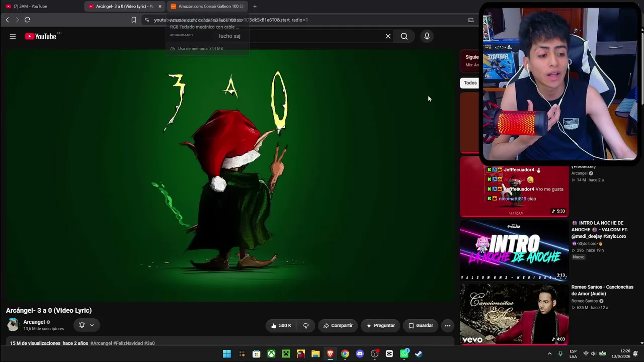Click the #3a0 hashtag
This screenshot has height=362, width=644.
(x=149, y=343)
